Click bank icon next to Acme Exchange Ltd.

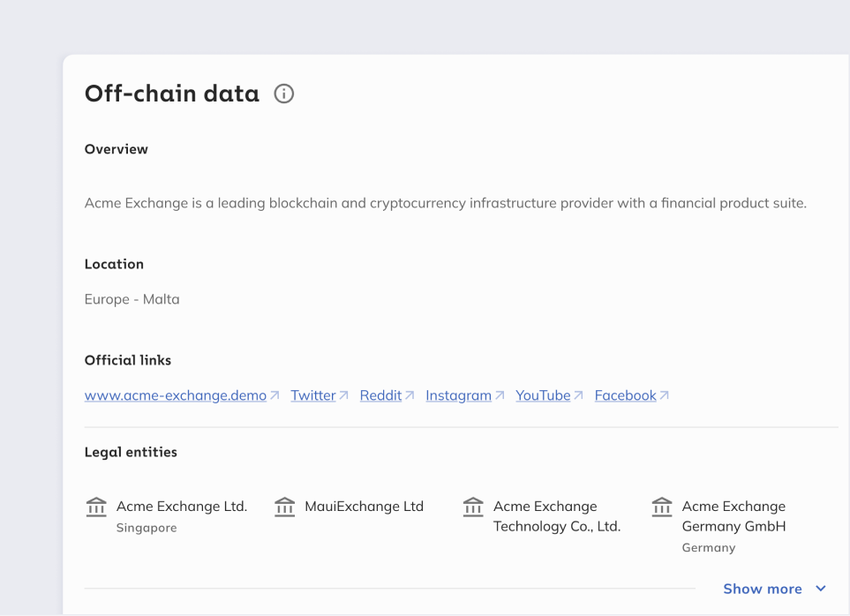(x=96, y=507)
